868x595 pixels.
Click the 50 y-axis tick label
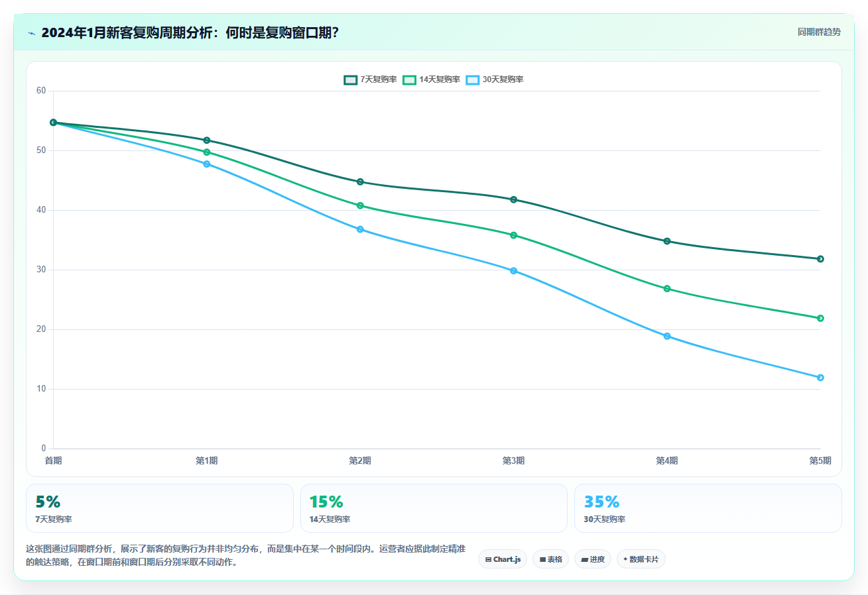tap(41, 150)
